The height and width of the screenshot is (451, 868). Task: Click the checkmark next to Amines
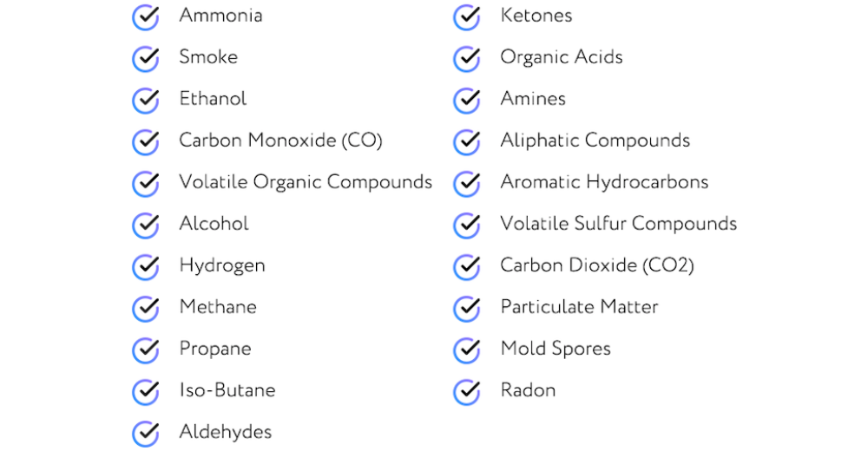click(x=467, y=100)
